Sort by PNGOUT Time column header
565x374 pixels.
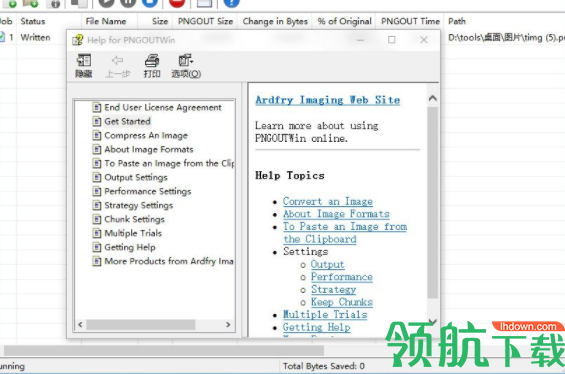[410, 21]
